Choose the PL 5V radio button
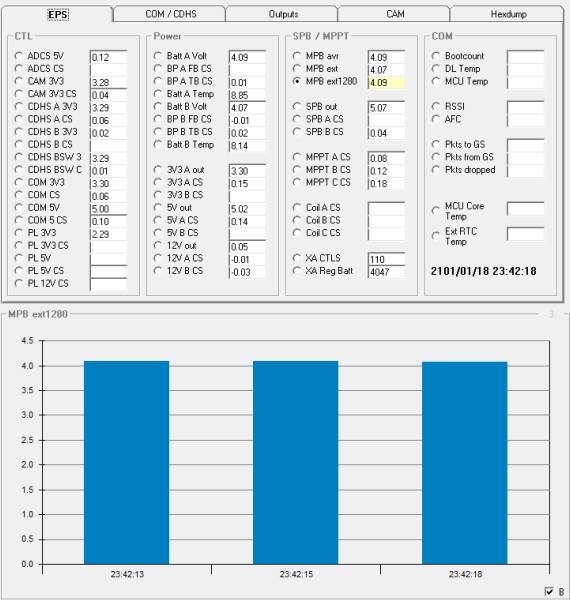Screen dimensions: 570x600 click(x=18, y=258)
